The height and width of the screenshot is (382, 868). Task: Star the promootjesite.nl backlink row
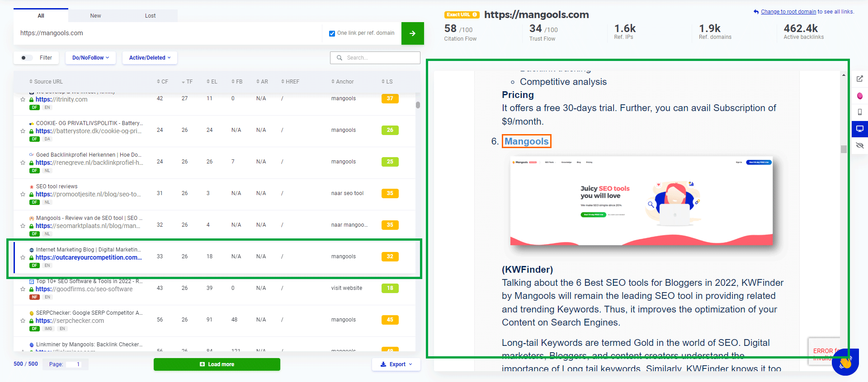(23, 194)
